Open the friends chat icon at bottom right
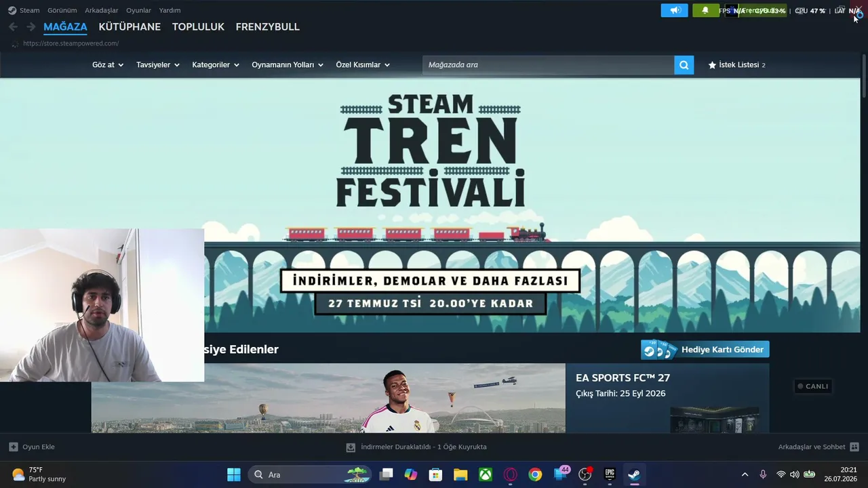This screenshot has height=488, width=868. tap(854, 447)
